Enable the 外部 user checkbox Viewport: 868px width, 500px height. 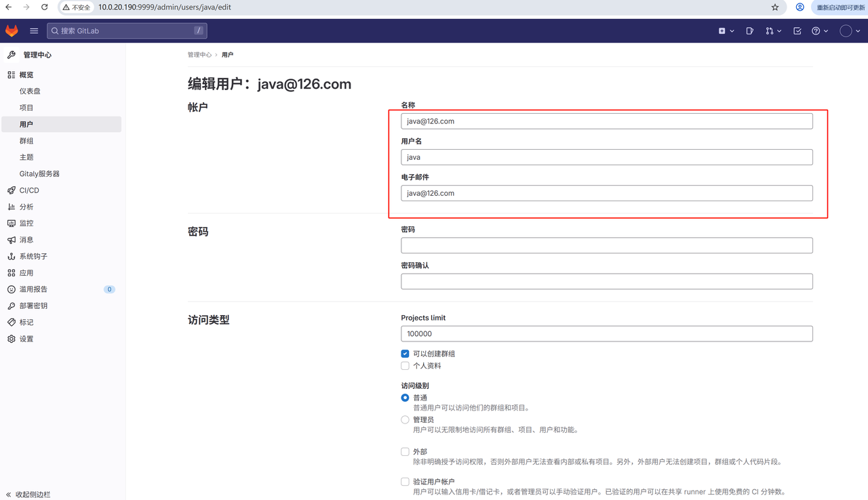click(405, 452)
